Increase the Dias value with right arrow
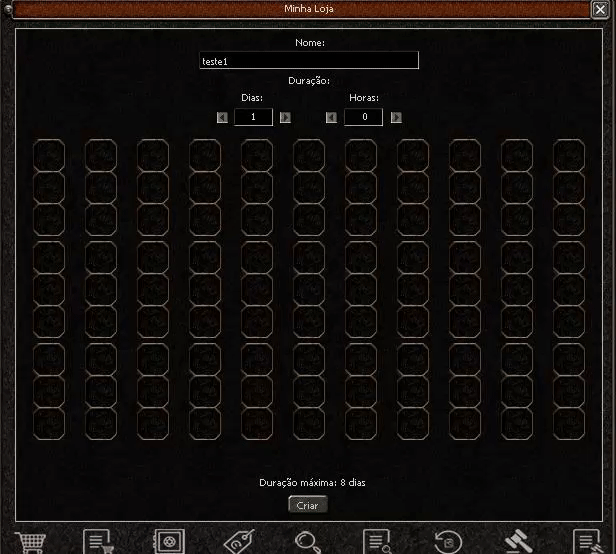The height and width of the screenshot is (554, 616). click(x=285, y=117)
